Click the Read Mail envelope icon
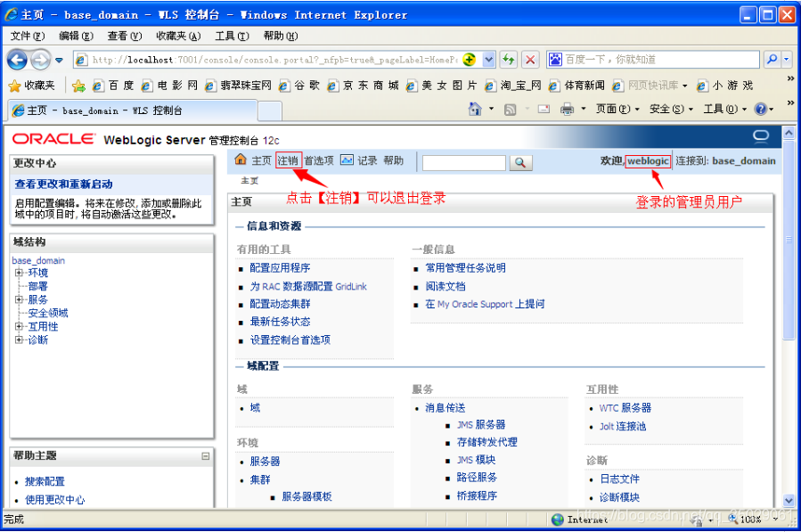Viewport: 801px width, 532px height. [544, 109]
